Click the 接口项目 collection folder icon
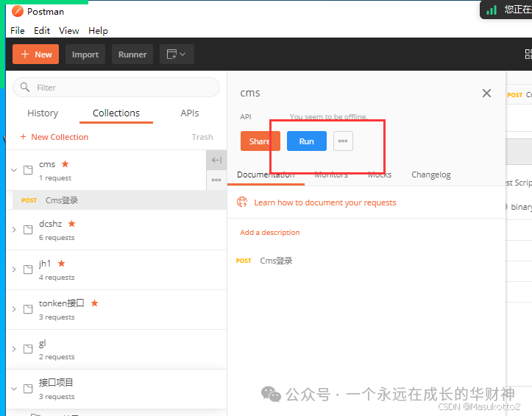The width and height of the screenshot is (532, 416). pyautogui.click(x=28, y=389)
